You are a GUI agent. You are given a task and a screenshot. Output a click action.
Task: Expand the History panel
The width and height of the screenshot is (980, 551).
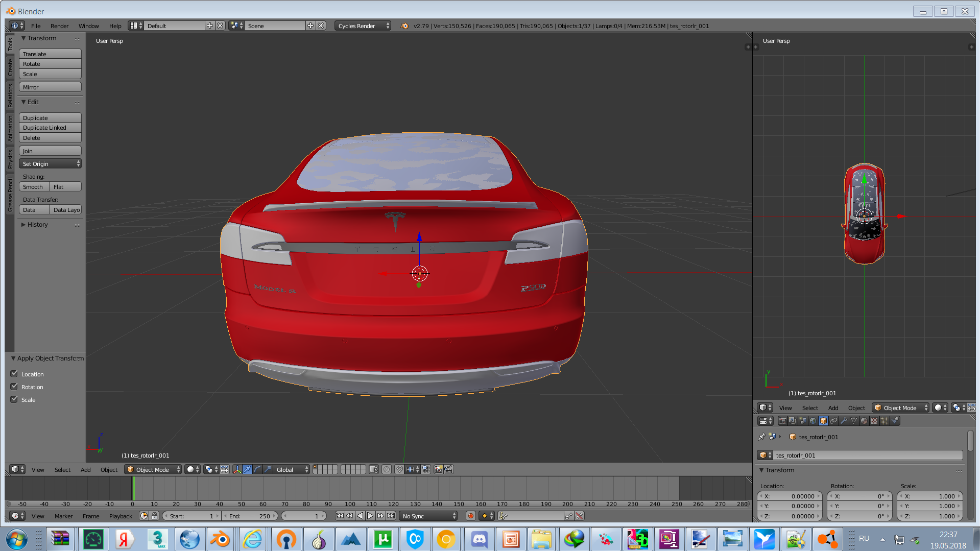[23, 225]
